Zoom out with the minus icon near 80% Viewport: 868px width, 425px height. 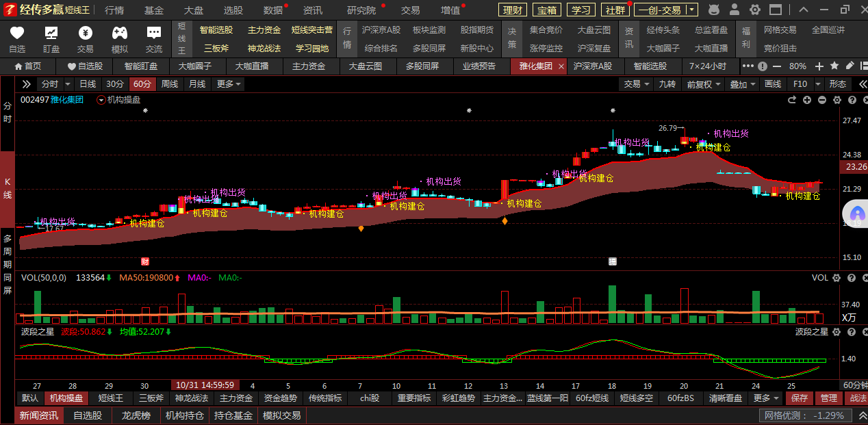778,66
